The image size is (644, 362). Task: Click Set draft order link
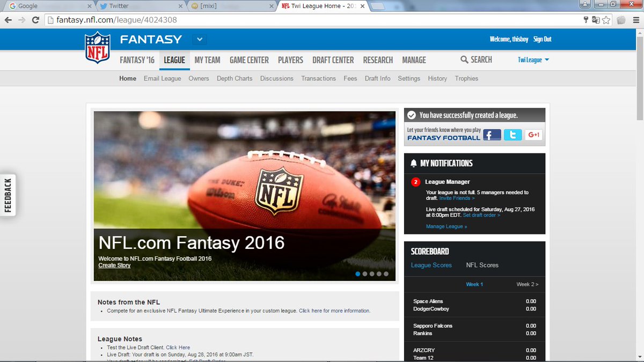(481, 215)
